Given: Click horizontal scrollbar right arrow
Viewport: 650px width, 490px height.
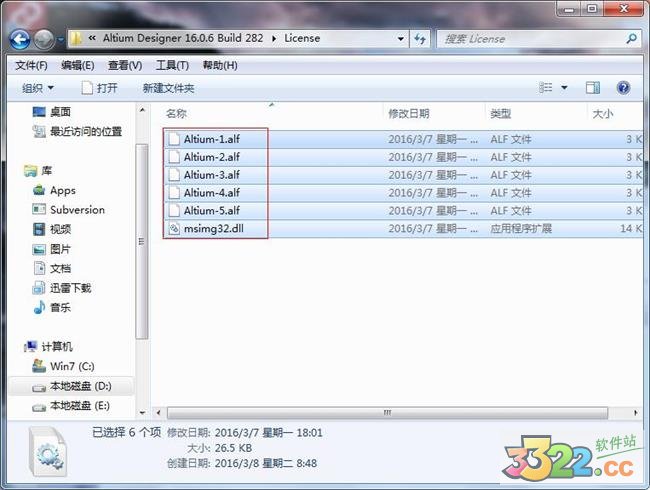Looking at the screenshot, I should 635,413.
